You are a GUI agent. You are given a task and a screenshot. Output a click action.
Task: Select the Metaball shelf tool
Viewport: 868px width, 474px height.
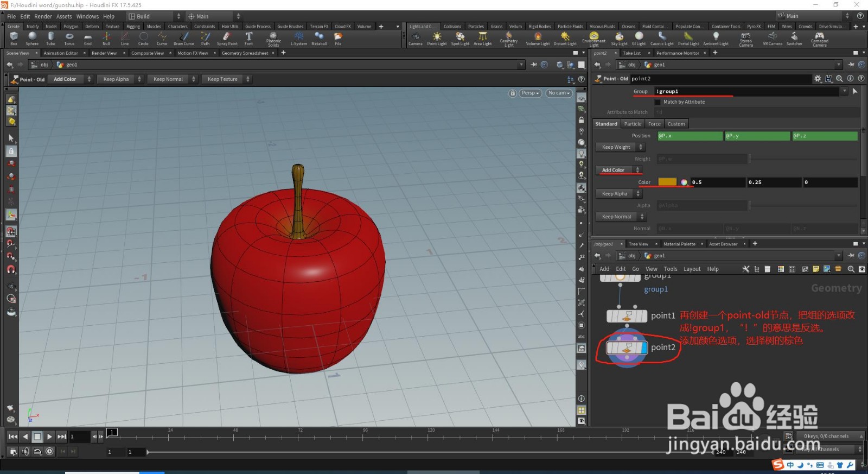click(x=319, y=39)
